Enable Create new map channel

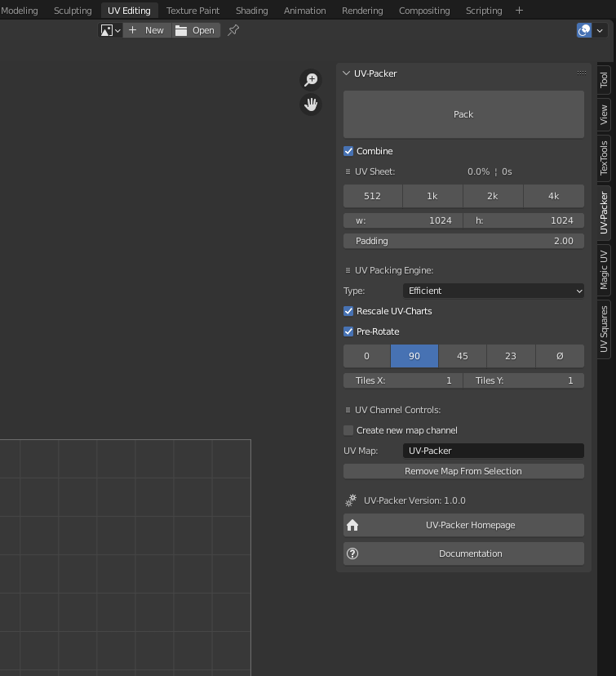(348, 430)
